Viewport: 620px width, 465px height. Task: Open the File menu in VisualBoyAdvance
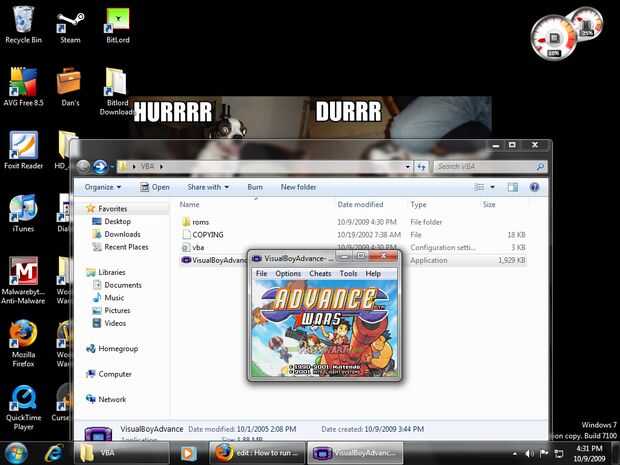[261, 273]
